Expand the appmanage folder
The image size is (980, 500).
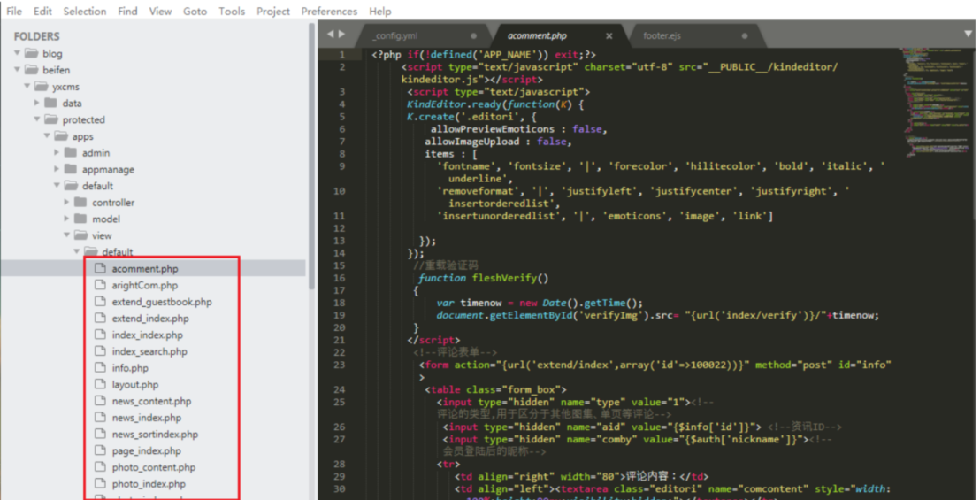(57, 169)
